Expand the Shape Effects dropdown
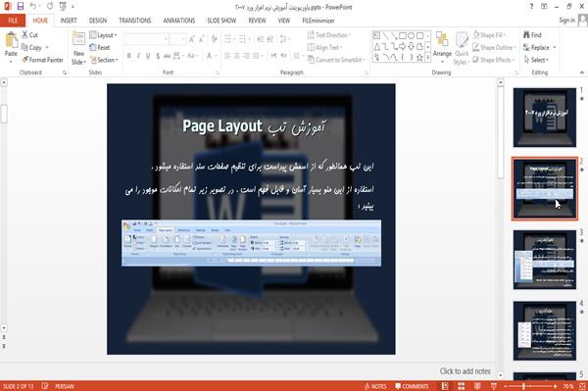Image resolution: width=588 pixels, height=391 pixels. coord(493,60)
